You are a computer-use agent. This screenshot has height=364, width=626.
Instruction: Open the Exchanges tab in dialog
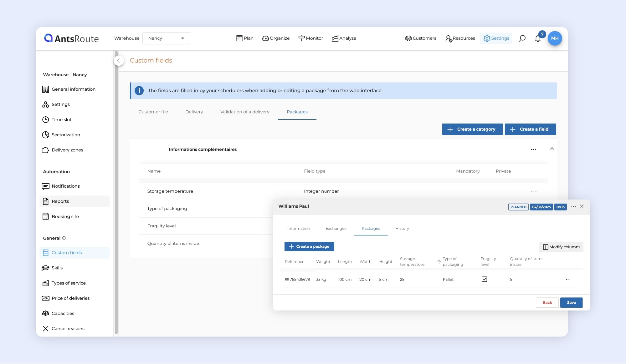(336, 229)
